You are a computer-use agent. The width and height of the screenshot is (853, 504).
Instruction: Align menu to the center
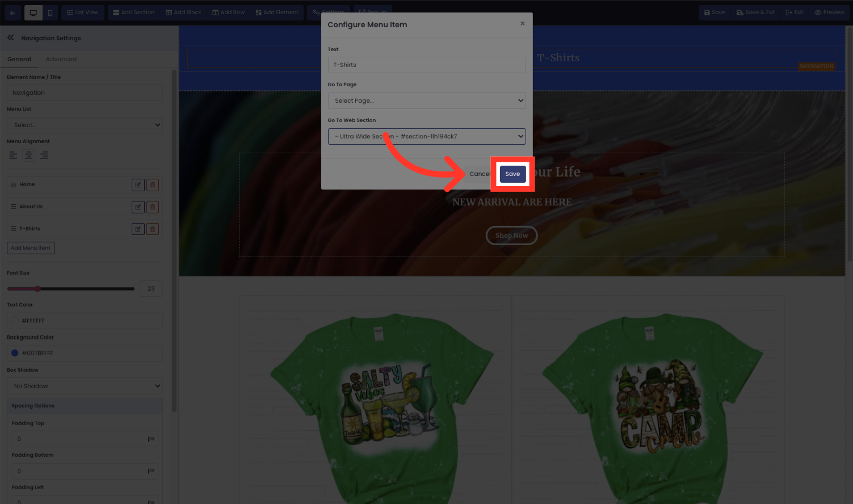point(28,155)
